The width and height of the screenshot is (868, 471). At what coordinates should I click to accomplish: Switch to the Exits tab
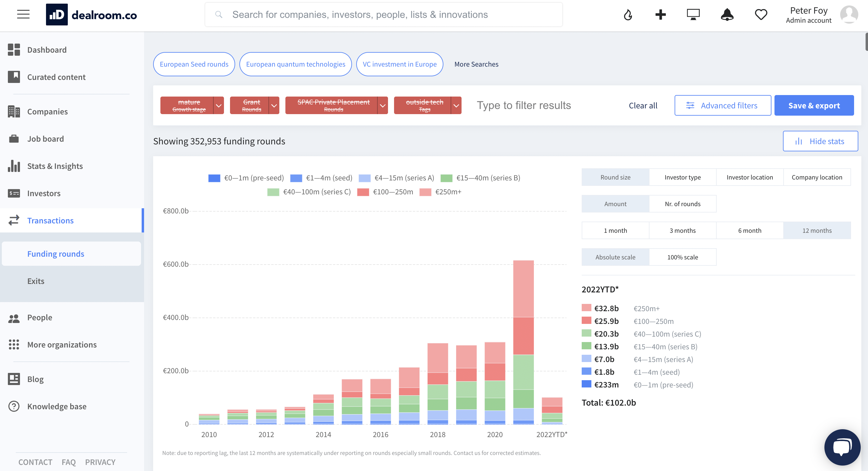click(x=36, y=281)
